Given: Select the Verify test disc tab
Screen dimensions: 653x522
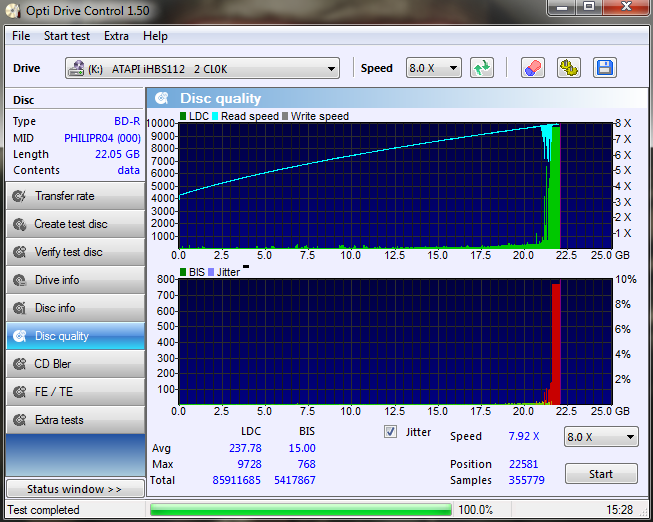Looking at the screenshot, I should click(75, 252).
